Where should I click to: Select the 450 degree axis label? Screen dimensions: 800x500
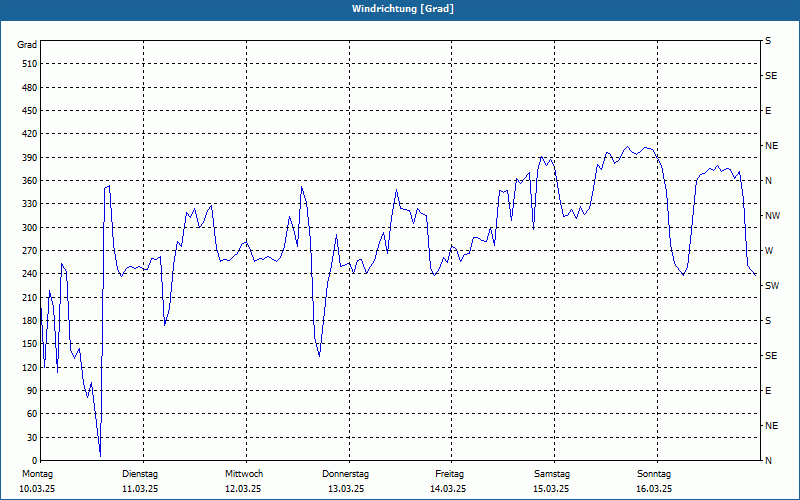coord(30,111)
